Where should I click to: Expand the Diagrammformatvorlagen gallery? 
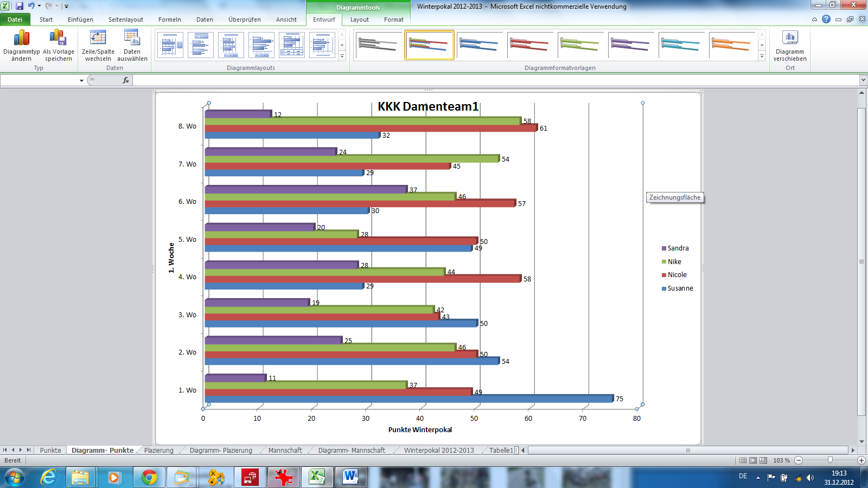[x=762, y=56]
